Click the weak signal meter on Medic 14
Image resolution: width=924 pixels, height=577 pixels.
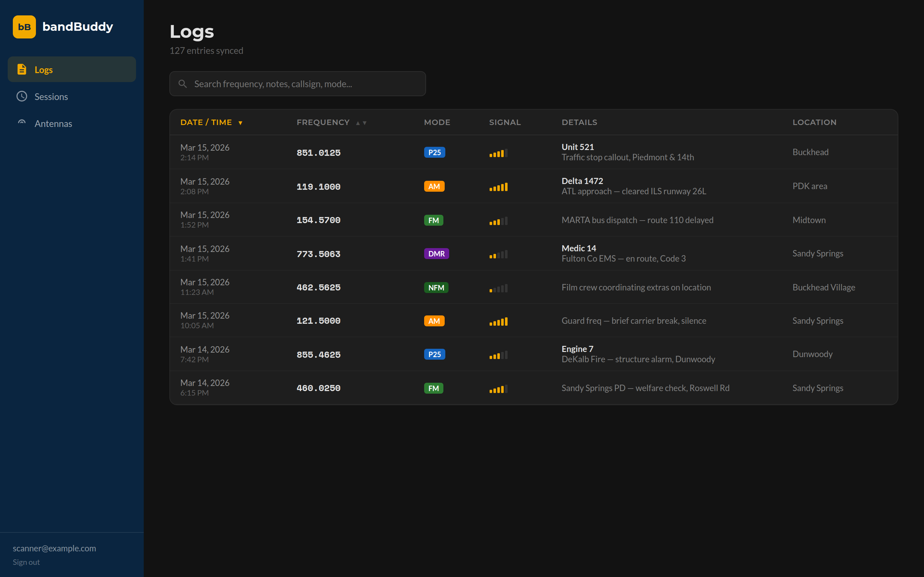click(498, 255)
